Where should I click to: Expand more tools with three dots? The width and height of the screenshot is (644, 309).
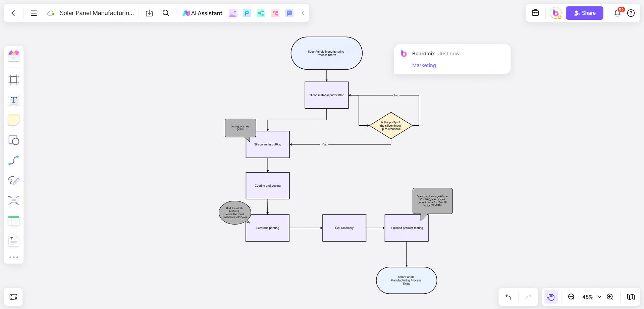(14, 257)
